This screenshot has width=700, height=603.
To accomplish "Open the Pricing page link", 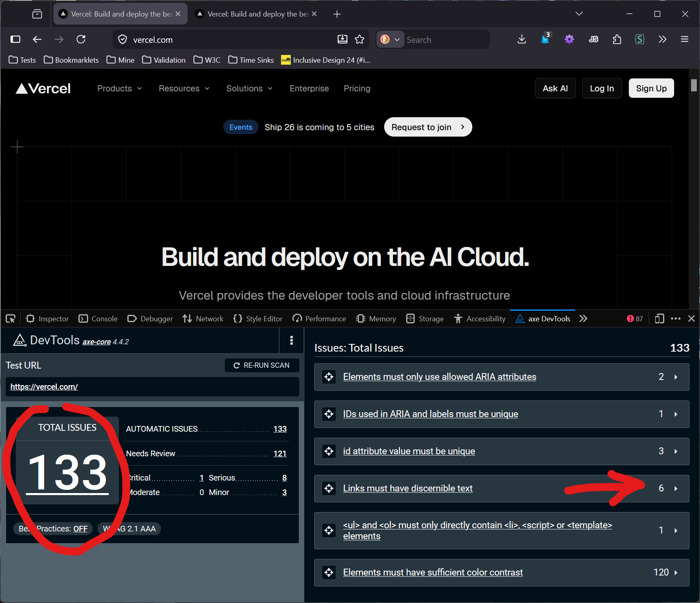I will (357, 89).
